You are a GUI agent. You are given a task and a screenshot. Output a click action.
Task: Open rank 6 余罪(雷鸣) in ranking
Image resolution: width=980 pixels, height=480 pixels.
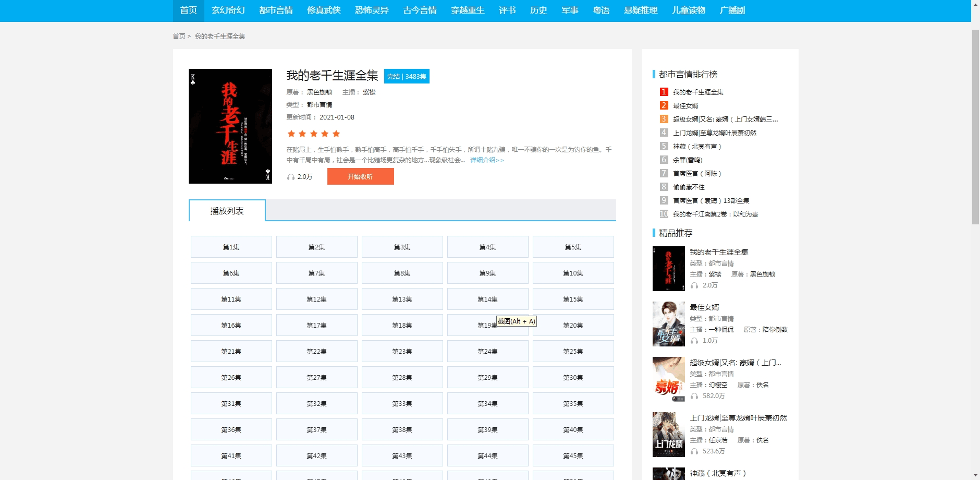click(x=688, y=160)
